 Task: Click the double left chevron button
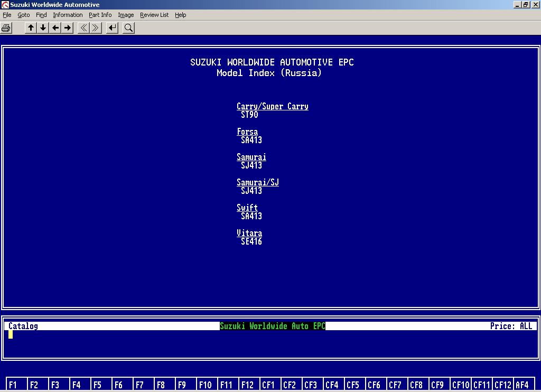[83, 28]
